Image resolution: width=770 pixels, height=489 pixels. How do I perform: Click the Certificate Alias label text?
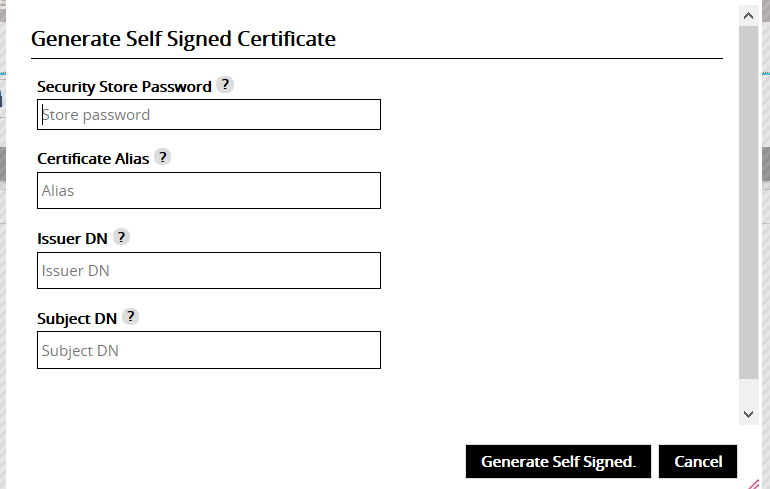92,158
